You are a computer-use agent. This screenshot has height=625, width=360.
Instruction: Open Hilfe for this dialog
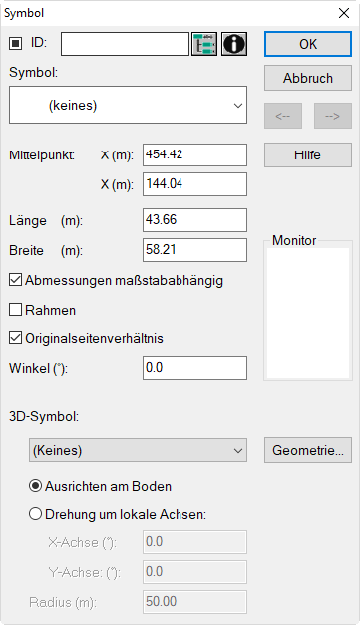pos(308,155)
